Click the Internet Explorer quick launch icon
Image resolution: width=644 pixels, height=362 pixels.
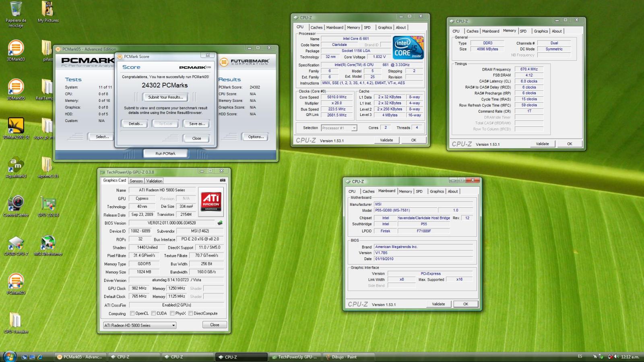point(40,357)
